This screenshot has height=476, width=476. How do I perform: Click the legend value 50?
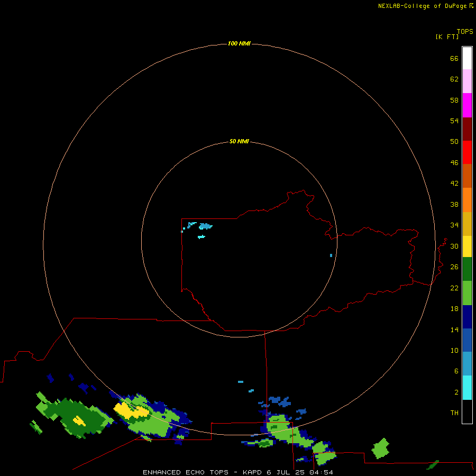(454, 141)
